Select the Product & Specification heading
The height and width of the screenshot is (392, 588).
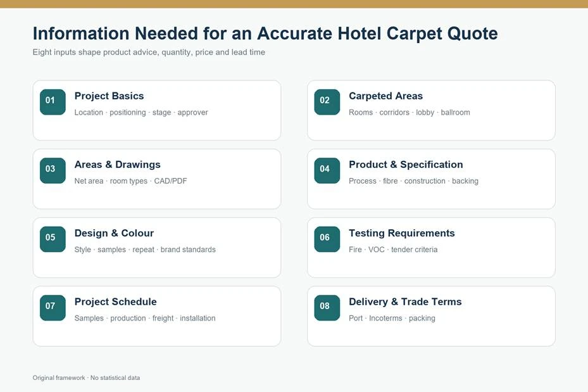pyautogui.click(x=406, y=165)
